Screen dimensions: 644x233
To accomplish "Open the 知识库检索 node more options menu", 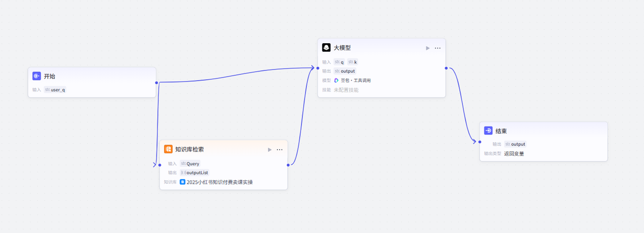I will pyautogui.click(x=280, y=149).
